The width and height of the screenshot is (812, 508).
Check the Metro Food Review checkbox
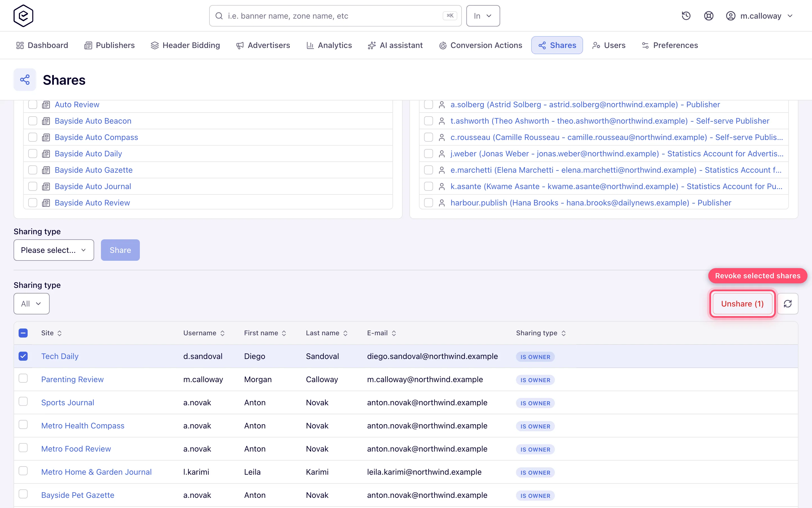click(23, 448)
